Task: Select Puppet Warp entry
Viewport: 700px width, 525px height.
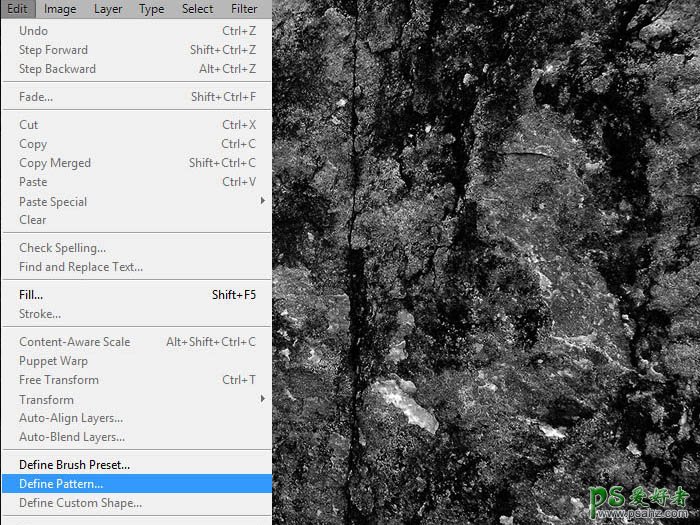Action: (x=137, y=361)
